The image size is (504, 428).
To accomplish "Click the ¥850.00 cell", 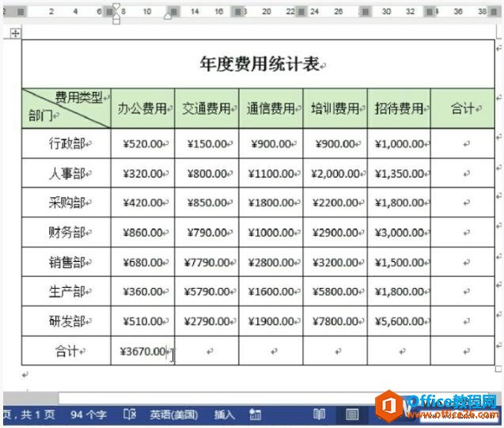I will coord(207,203).
